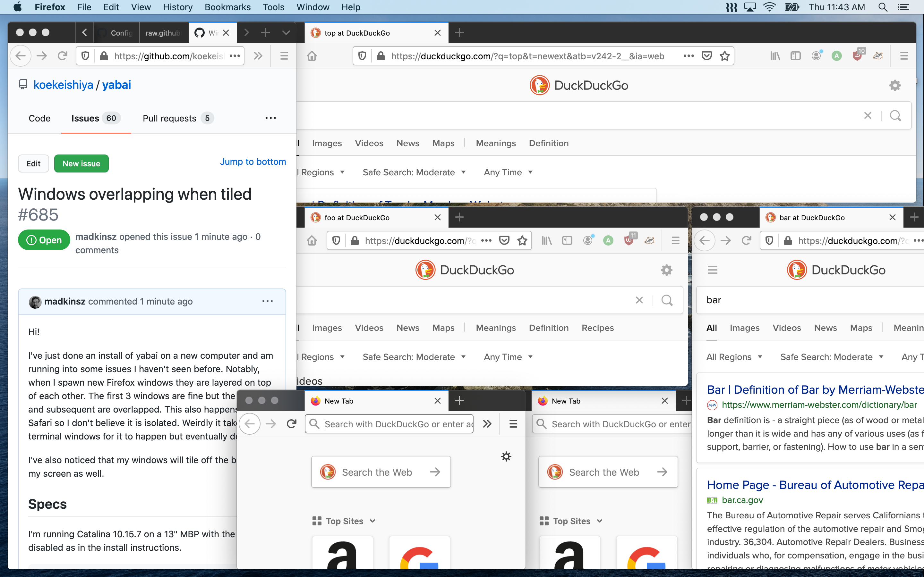Open the Privacy Badger extension icon
The height and width of the screenshot is (577, 924).
click(x=877, y=56)
